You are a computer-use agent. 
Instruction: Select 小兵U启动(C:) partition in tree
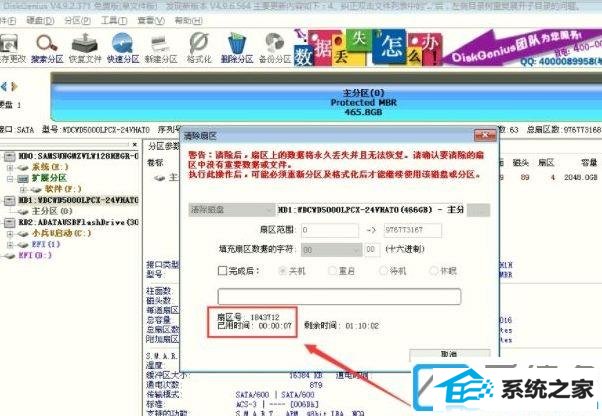pos(61,233)
